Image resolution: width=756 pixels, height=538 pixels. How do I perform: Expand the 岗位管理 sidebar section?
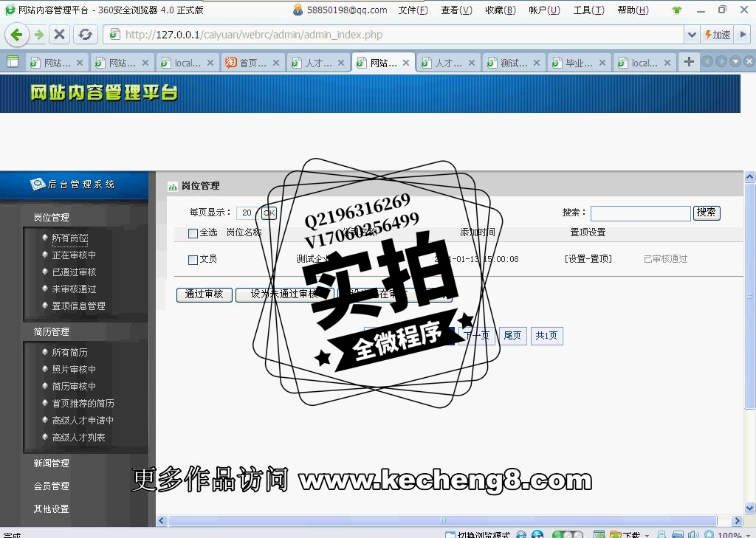point(51,218)
